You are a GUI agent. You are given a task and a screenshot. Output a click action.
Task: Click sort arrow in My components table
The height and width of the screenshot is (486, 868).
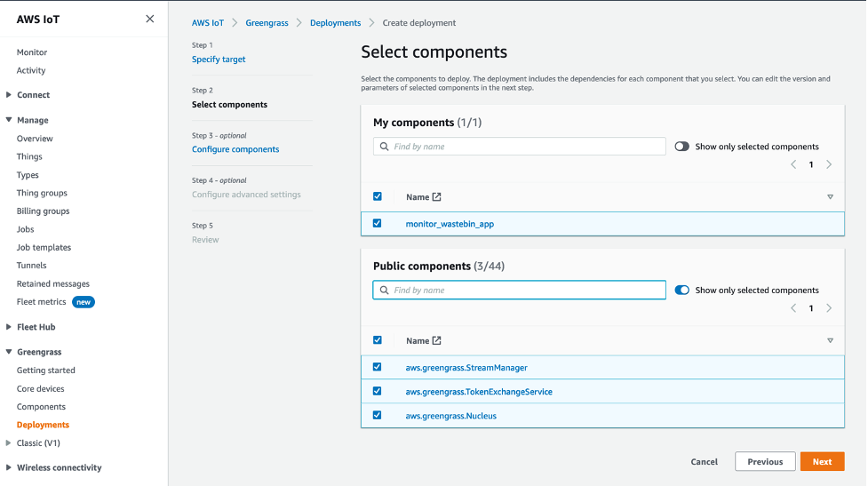(x=830, y=197)
